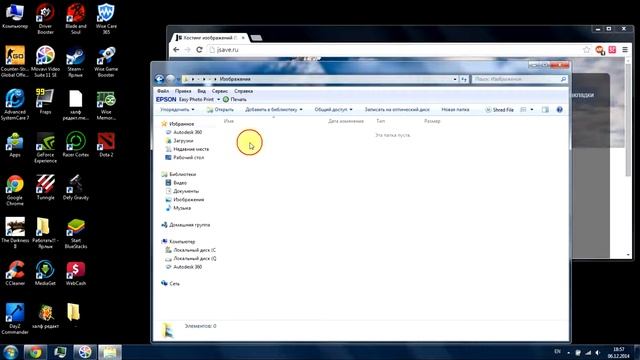Create a folder with Новая папка
Image resolution: width=640 pixels, height=360 pixels.
455,109
